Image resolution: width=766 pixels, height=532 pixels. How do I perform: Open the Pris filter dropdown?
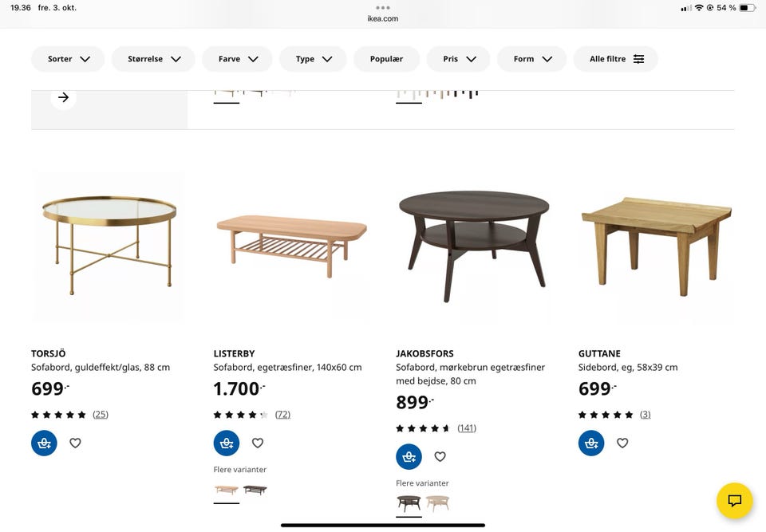coord(458,58)
